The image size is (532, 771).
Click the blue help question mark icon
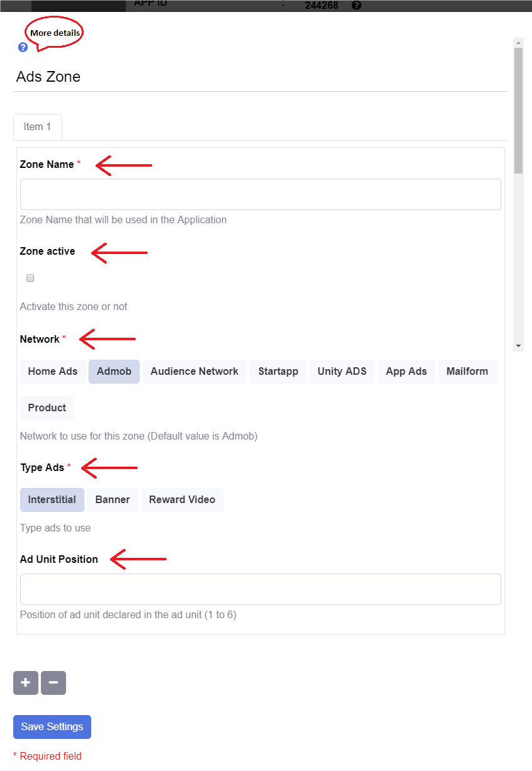pos(23,47)
